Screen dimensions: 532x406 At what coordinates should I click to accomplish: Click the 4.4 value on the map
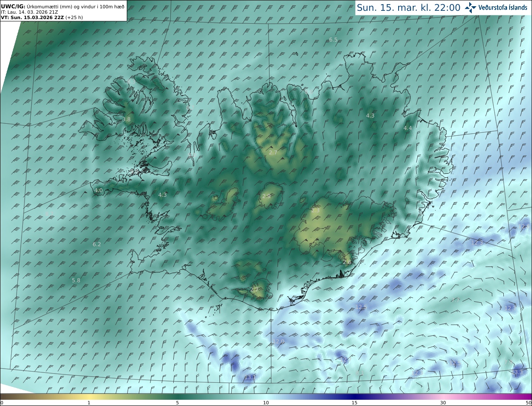click(x=408, y=128)
